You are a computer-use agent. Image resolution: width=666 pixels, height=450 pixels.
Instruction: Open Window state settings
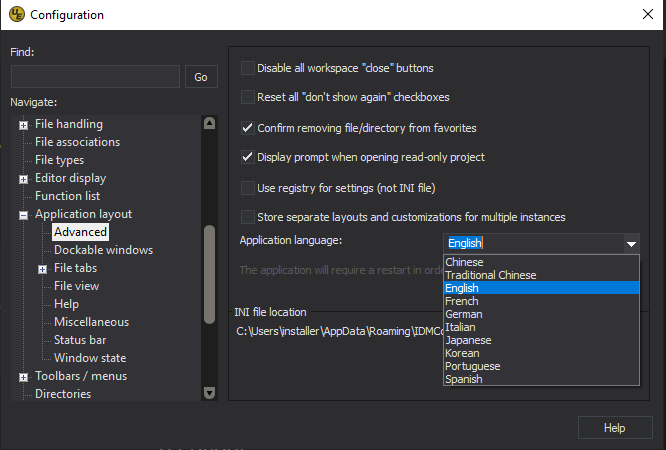coord(90,358)
